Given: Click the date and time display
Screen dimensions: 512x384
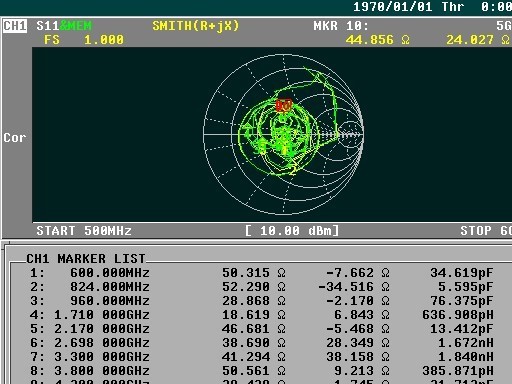Looking at the screenshot, I should click(x=432, y=7).
